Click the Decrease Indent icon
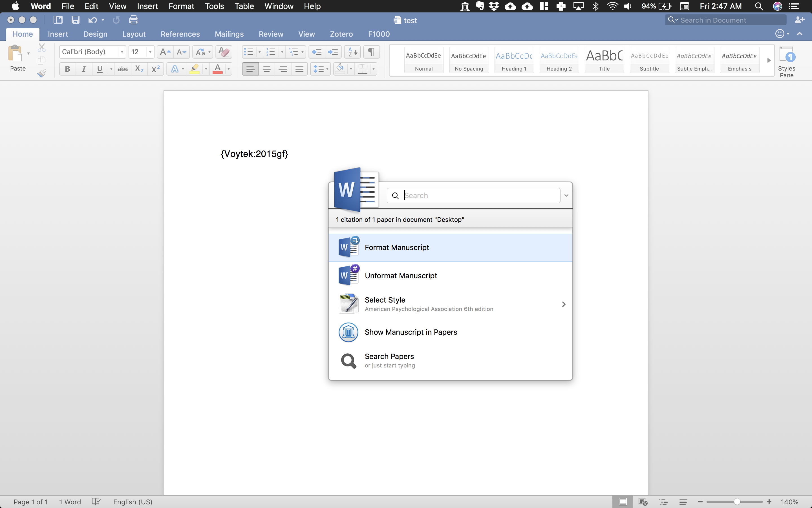The image size is (812, 508). 317,52
